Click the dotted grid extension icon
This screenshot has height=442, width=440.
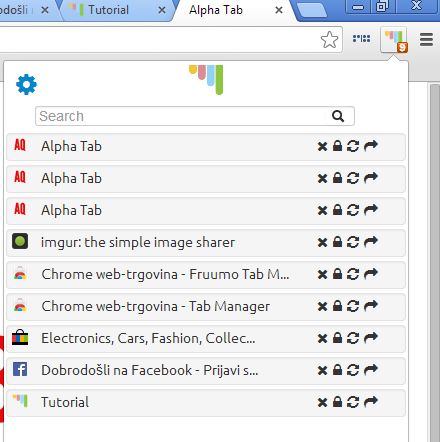coord(361,38)
